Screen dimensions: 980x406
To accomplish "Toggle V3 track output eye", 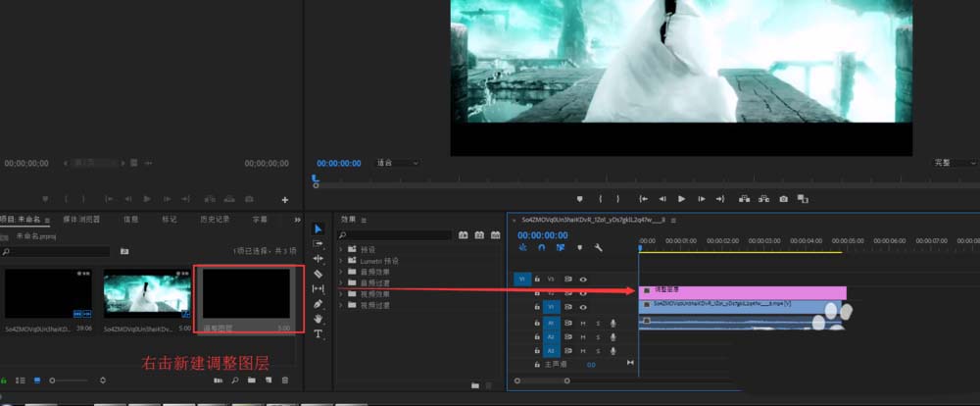I will click(x=582, y=279).
